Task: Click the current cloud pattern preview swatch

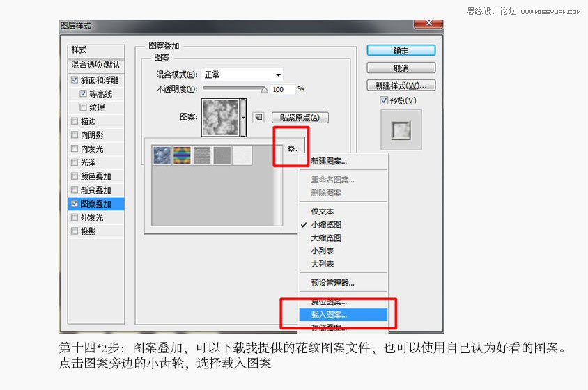Action: (220, 118)
